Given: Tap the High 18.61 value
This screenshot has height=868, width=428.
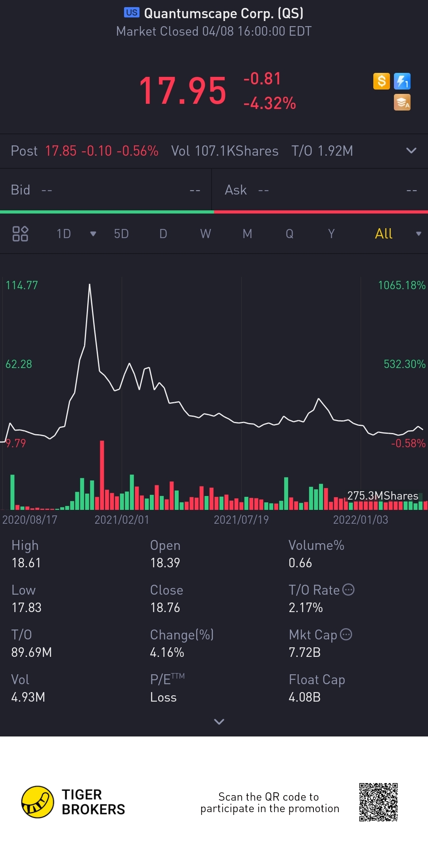Looking at the screenshot, I should pyautogui.click(x=26, y=563).
